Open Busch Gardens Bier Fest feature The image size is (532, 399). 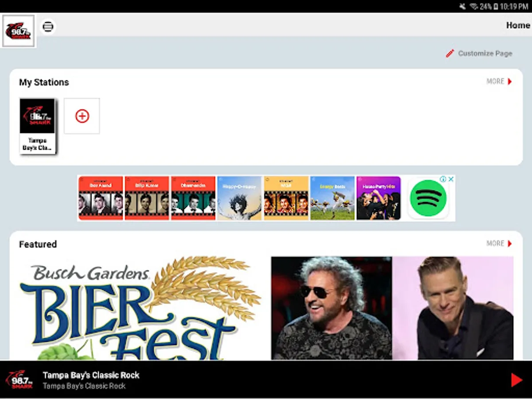coord(141,308)
